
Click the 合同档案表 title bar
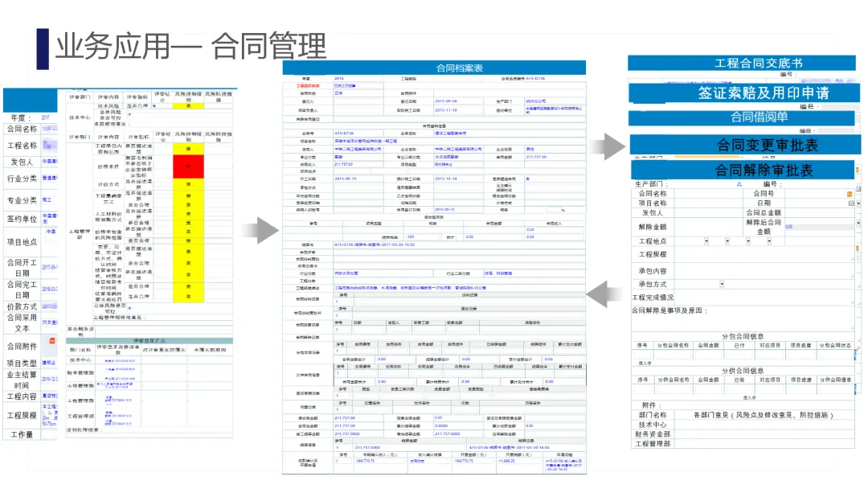point(434,68)
